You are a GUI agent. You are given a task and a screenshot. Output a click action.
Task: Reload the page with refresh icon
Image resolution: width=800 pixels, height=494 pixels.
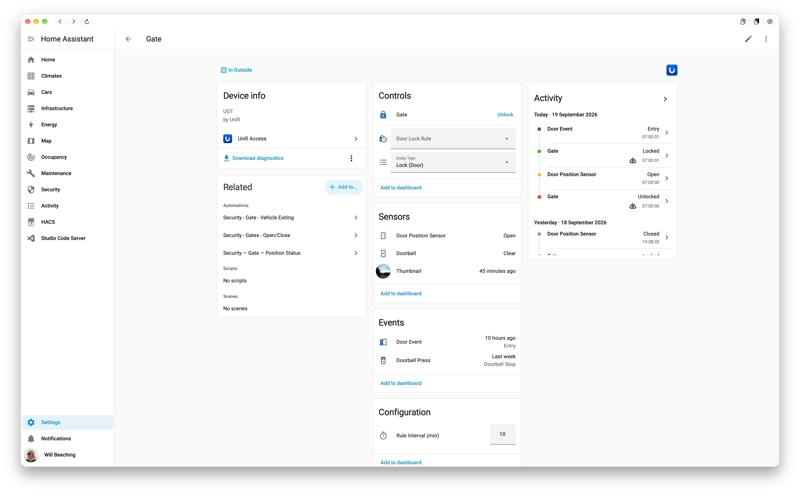click(87, 21)
